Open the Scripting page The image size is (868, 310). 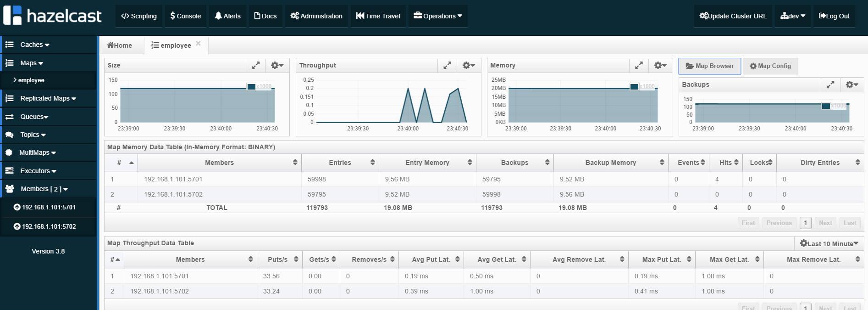(x=138, y=16)
